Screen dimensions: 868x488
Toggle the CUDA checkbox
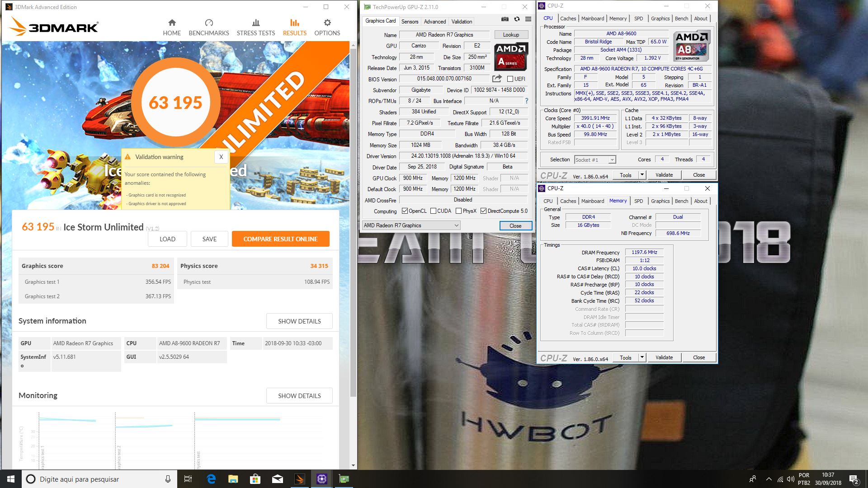433,211
